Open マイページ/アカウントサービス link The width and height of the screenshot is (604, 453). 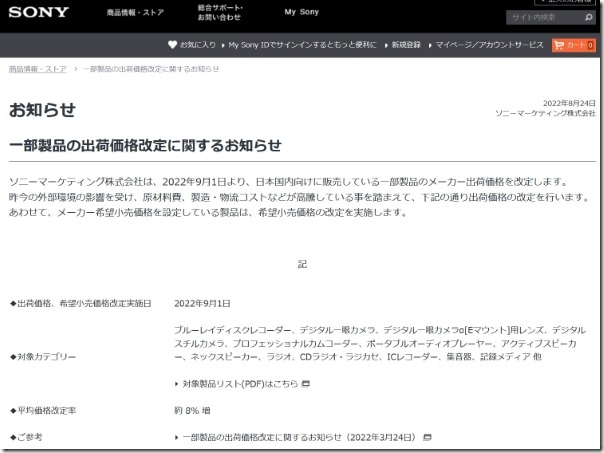[489, 45]
